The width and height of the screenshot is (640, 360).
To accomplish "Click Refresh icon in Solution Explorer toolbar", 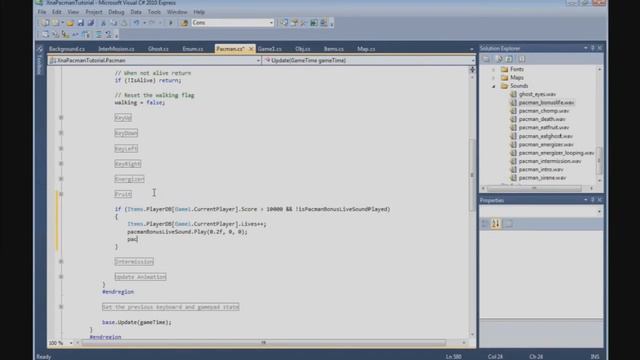I will [509, 59].
